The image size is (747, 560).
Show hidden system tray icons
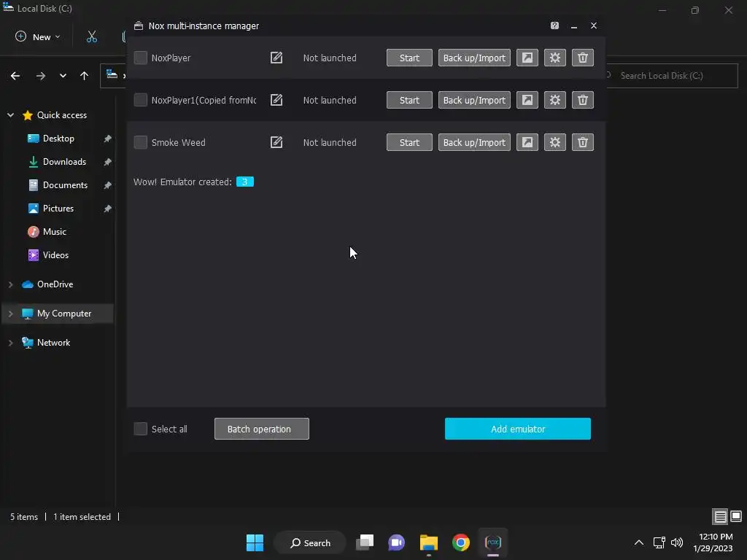point(639,542)
